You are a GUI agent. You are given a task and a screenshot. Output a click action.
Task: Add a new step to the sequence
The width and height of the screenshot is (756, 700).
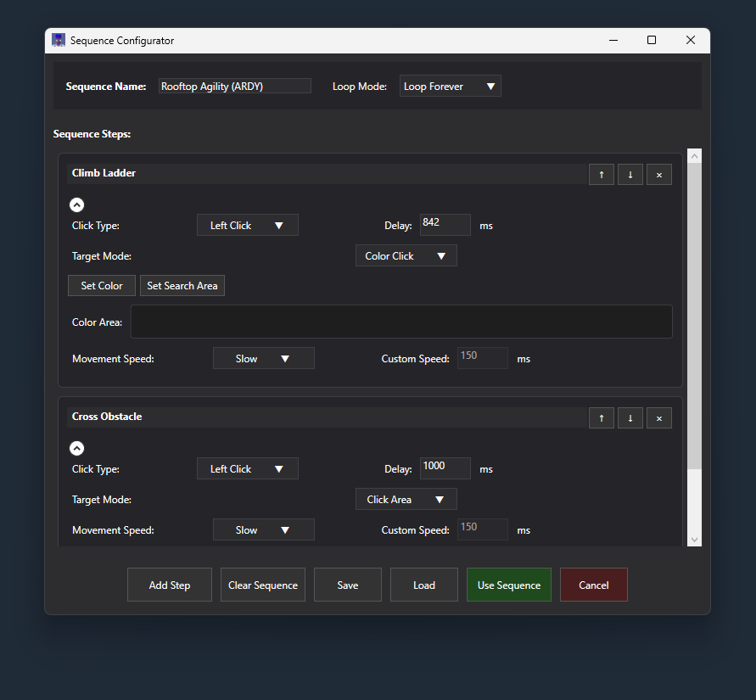click(x=169, y=585)
